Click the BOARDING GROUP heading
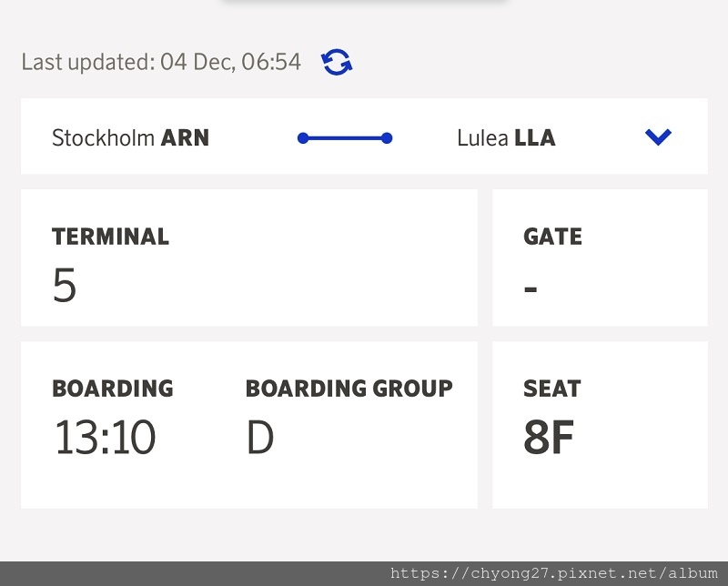This screenshot has width=728, height=586. coord(349,389)
